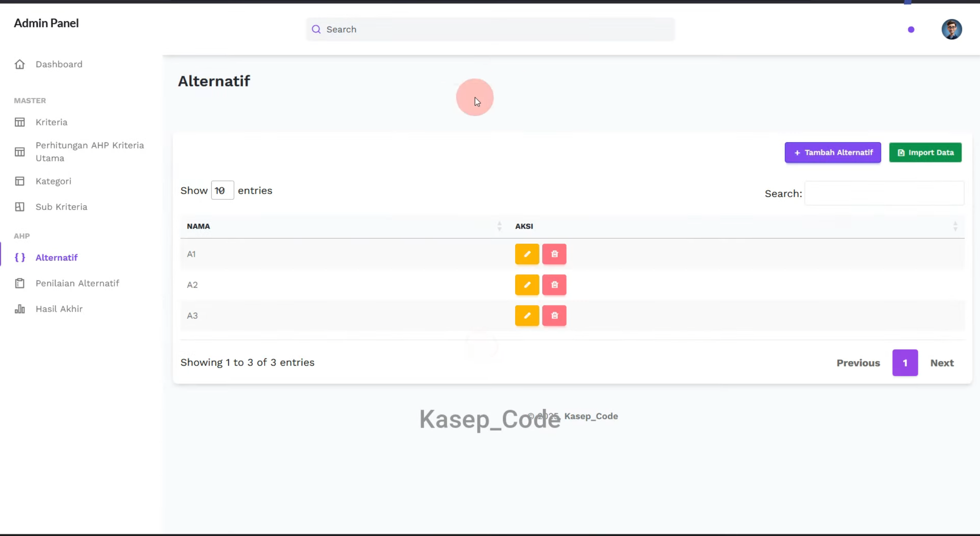Select page 1 in pagination
Image resolution: width=980 pixels, height=536 pixels.
[905, 363]
